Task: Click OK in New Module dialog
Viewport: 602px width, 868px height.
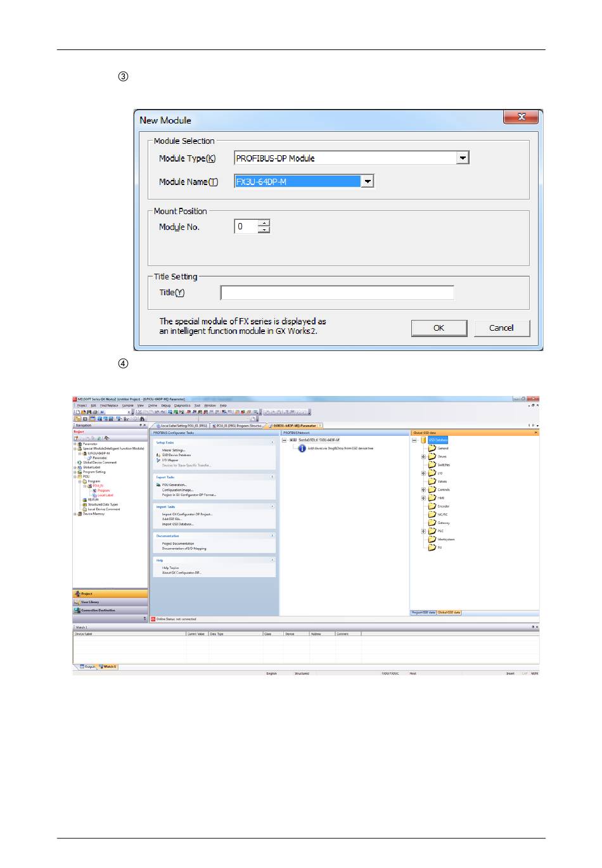Action: tap(439, 328)
